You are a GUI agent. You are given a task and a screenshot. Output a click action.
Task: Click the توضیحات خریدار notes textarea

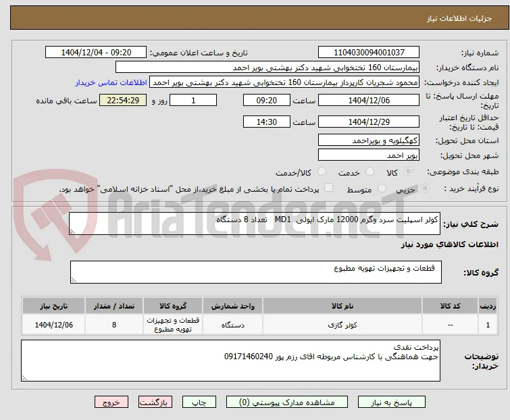230,361
